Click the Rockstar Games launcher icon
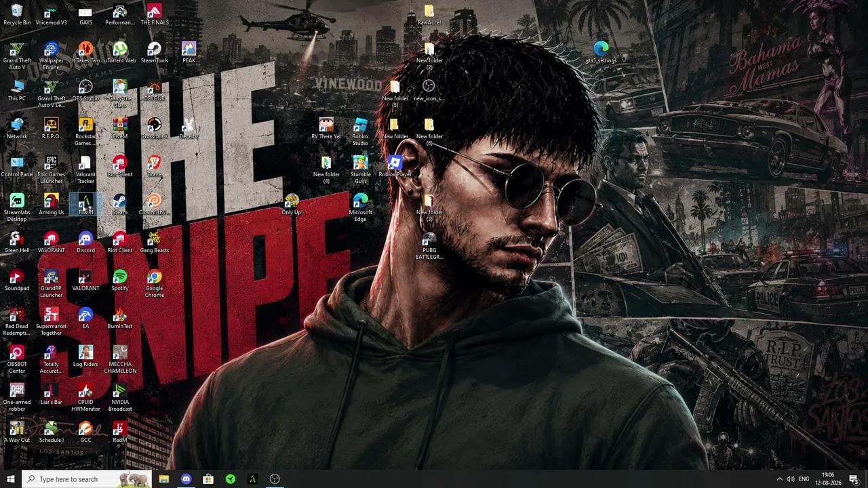This screenshot has width=868, height=488. coord(85,131)
